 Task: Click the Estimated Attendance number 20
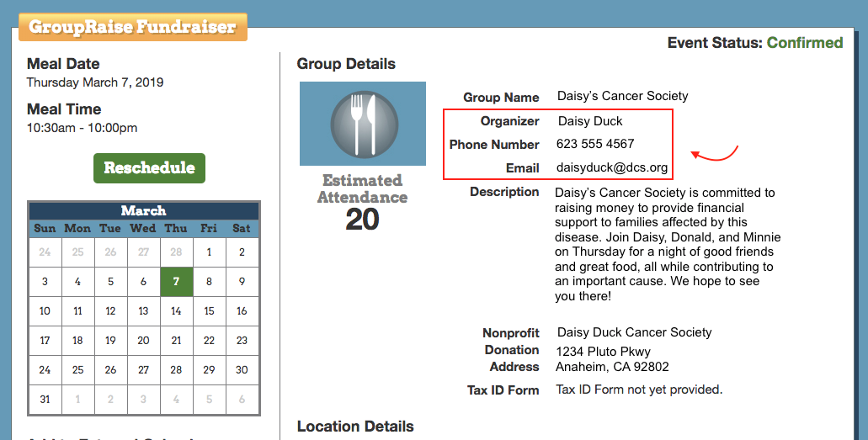tap(362, 220)
